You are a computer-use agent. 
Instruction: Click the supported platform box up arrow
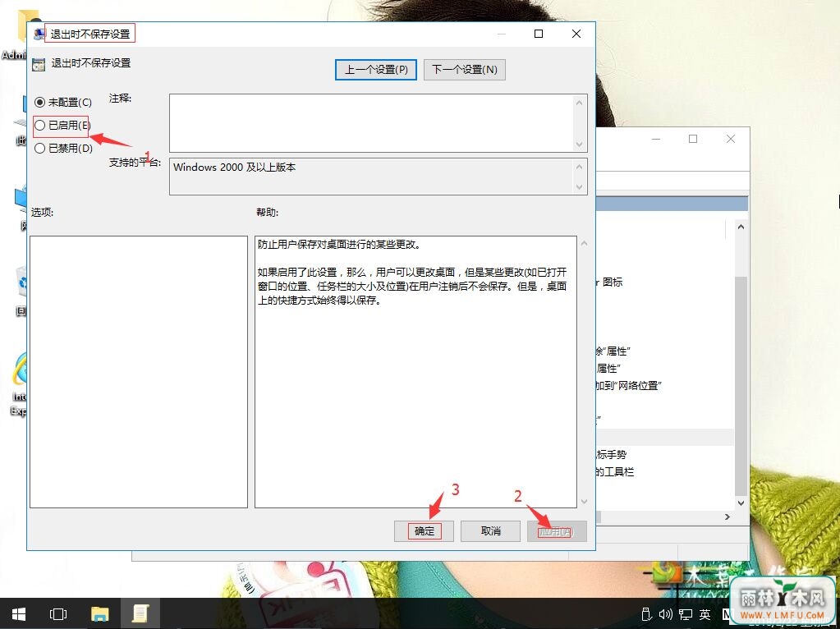[x=579, y=166]
